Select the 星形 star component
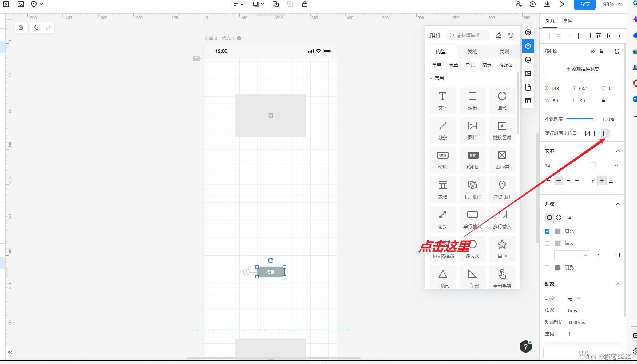 click(x=502, y=249)
